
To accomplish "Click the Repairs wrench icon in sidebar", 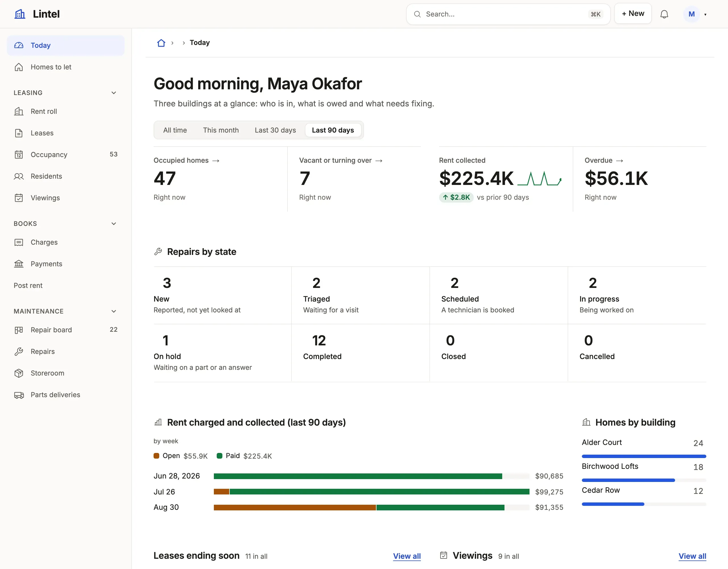I will tap(19, 352).
